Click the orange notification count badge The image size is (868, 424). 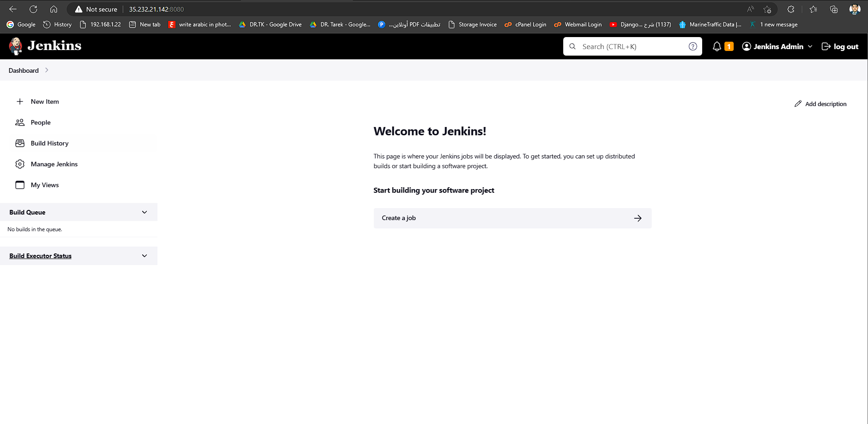729,46
